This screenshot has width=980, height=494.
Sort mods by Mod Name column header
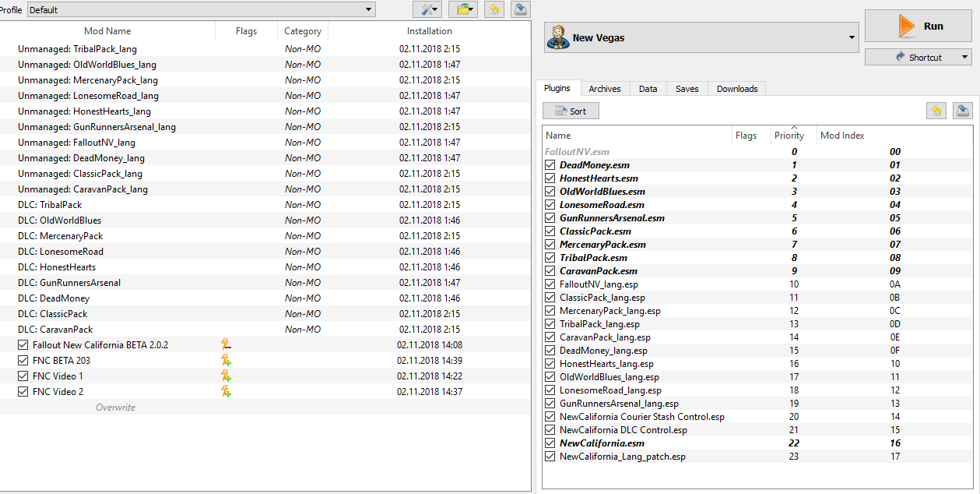107,31
